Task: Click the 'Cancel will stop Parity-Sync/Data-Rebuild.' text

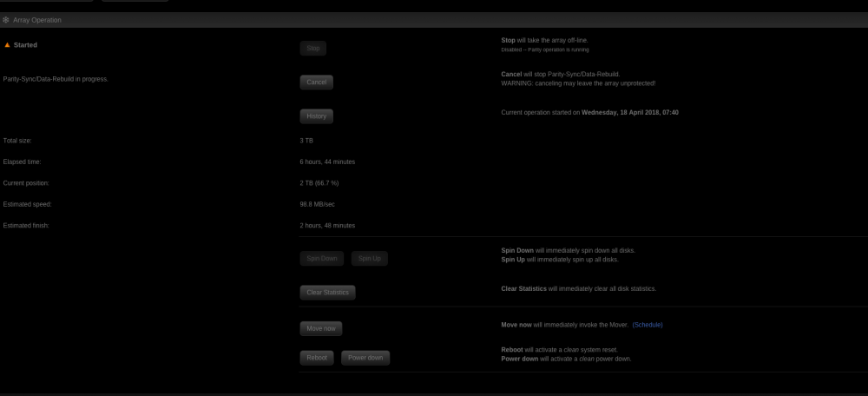Action: pyautogui.click(x=561, y=74)
